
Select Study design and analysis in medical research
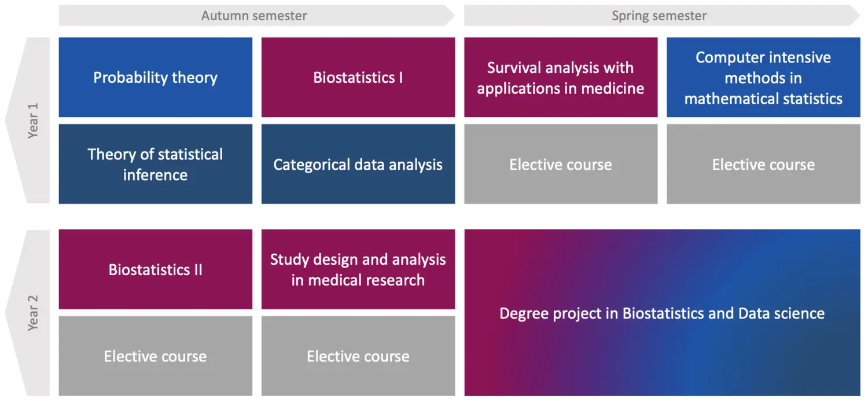[358, 269]
